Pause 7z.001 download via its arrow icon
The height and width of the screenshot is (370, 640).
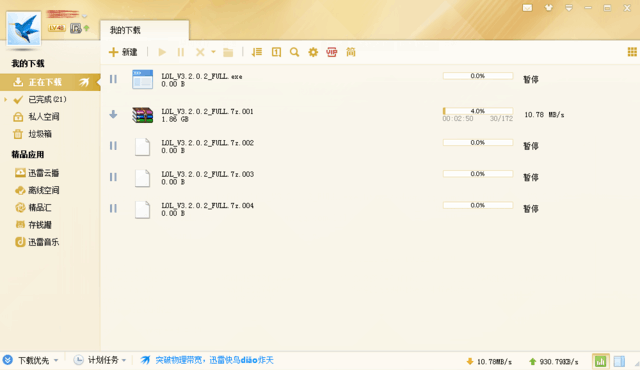click(113, 115)
